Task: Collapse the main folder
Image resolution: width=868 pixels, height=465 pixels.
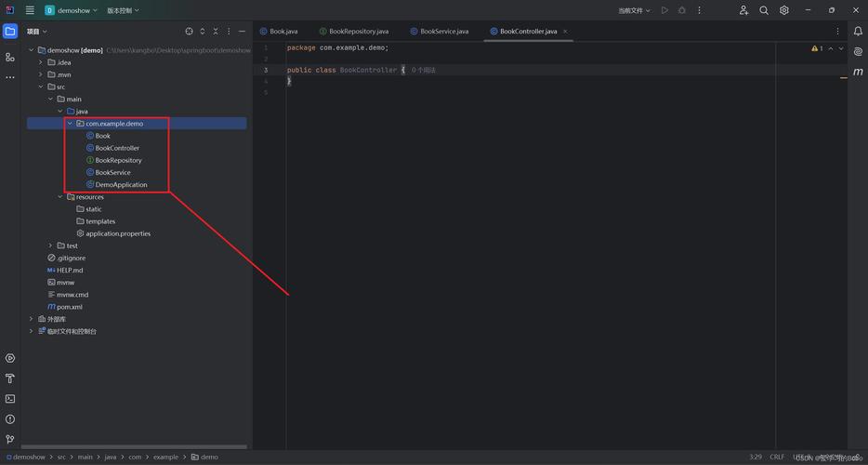Action: (x=50, y=99)
